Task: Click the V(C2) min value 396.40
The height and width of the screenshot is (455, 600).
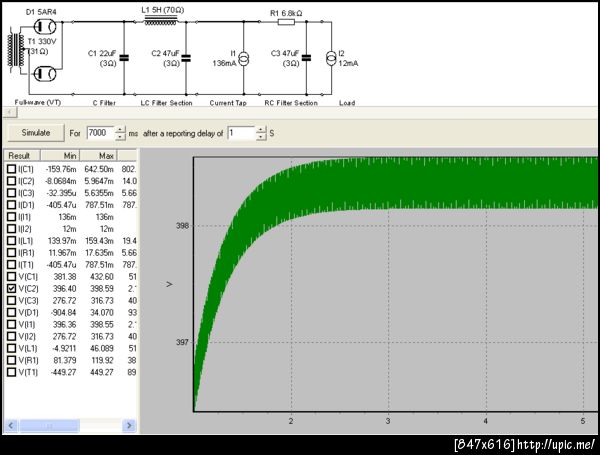Action: (x=64, y=289)
